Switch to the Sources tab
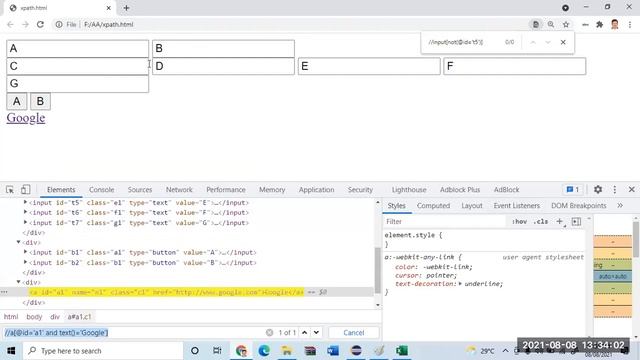 point(140,189)
